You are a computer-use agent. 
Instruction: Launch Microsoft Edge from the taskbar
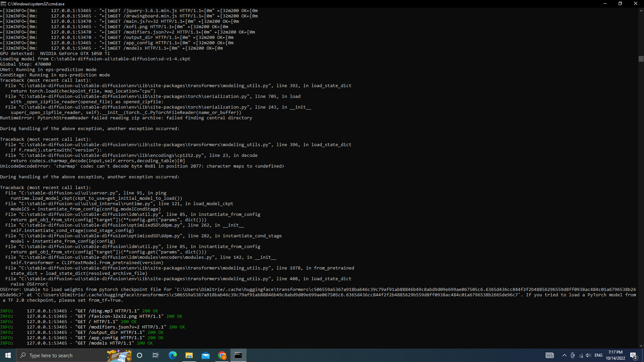[x=172, y=355]
